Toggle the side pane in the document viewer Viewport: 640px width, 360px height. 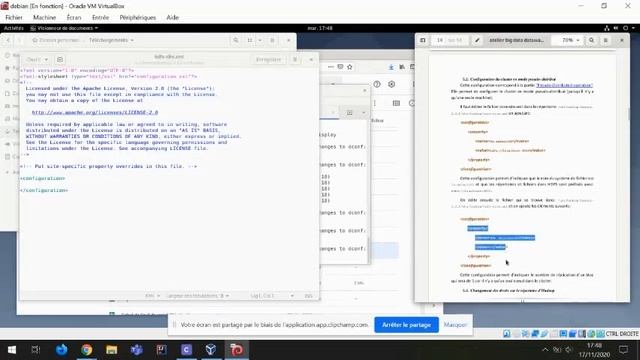coord(423,40)
